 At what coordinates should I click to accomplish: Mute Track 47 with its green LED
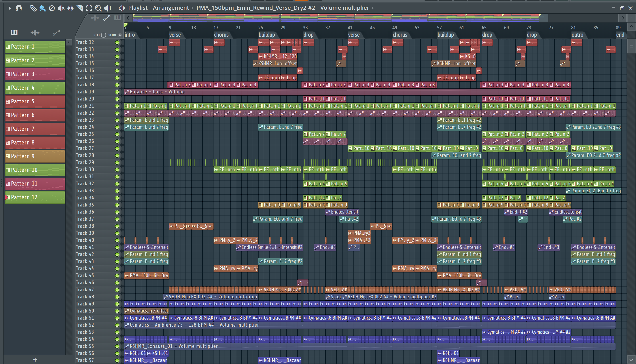tap(117, 290)
